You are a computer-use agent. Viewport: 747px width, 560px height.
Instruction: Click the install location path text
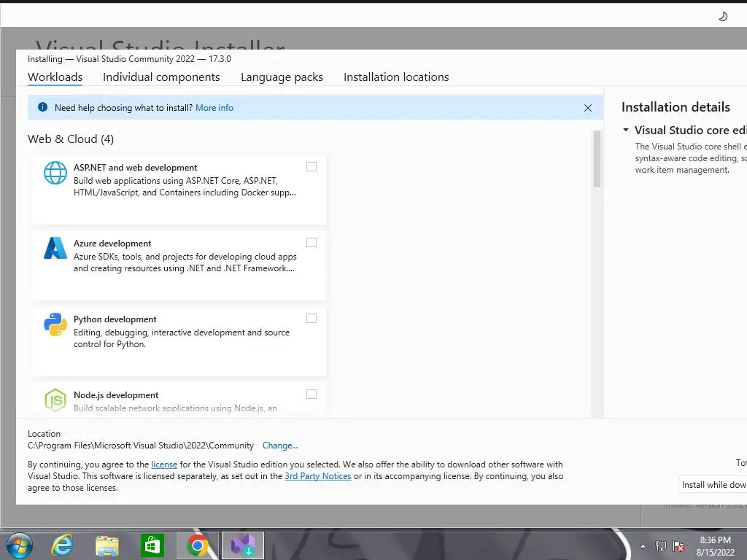[141, 446]
